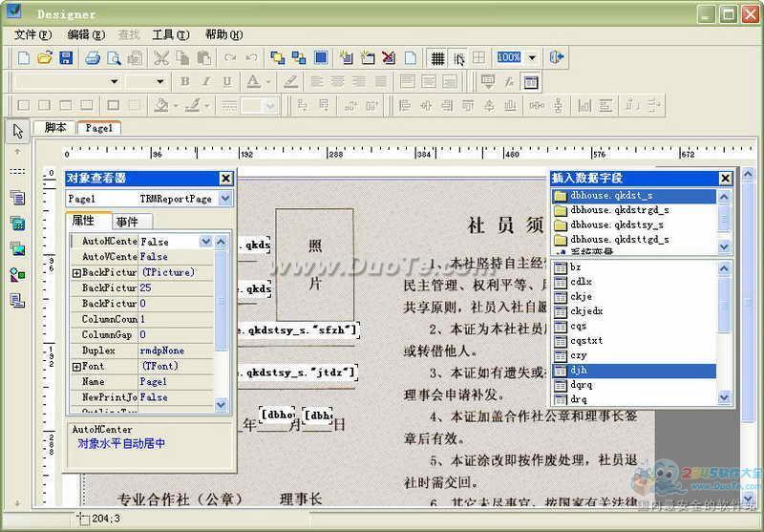Switch to the 事件 (Events) tab
Image resolution: width=764 pixels, height=532 pixels.
click(x=127, y=222)
